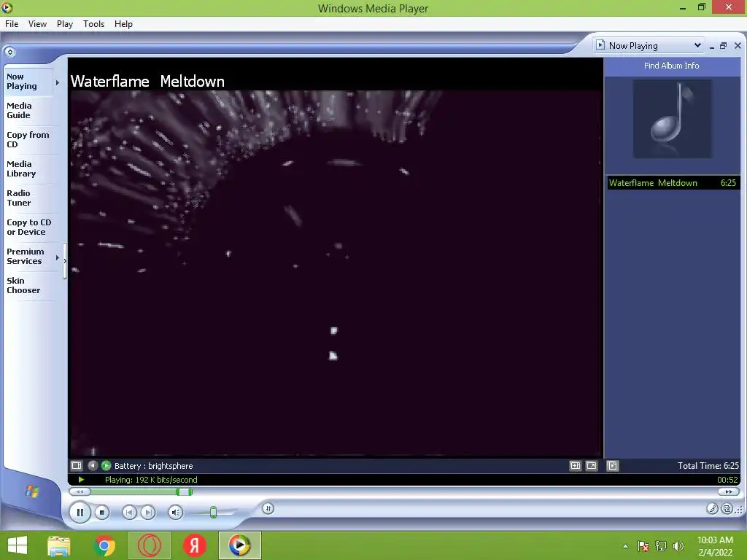The width and height of the screenshot is (747, 560).
Task: Select previous visualization
Action: [x=93, y=466]
